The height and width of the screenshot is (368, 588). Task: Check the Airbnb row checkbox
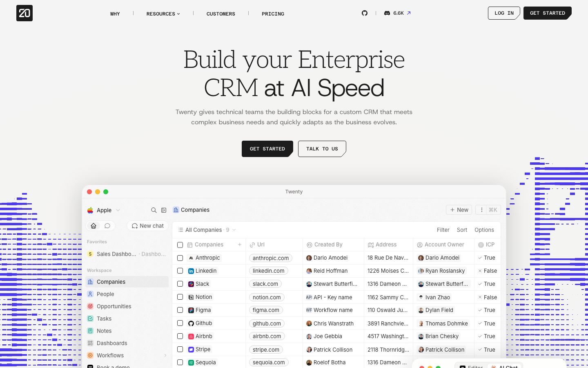pos(180,337)
